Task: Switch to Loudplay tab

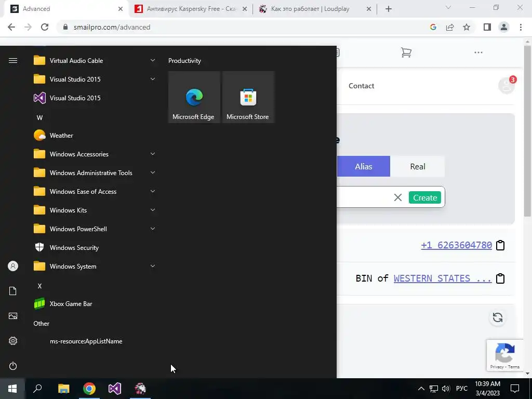Action: [x=315, y=9]
